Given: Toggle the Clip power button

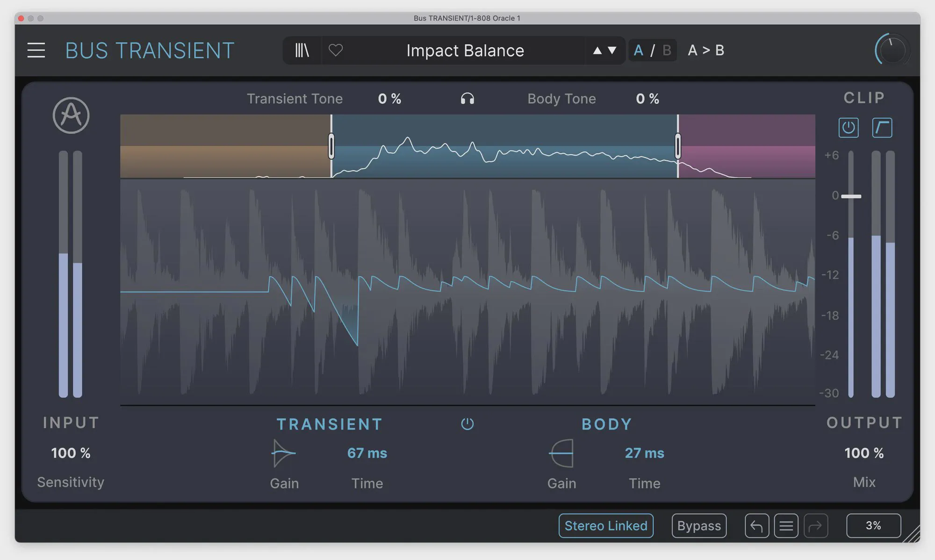Looking at the screenshot, I should click(x=848, y=128).
